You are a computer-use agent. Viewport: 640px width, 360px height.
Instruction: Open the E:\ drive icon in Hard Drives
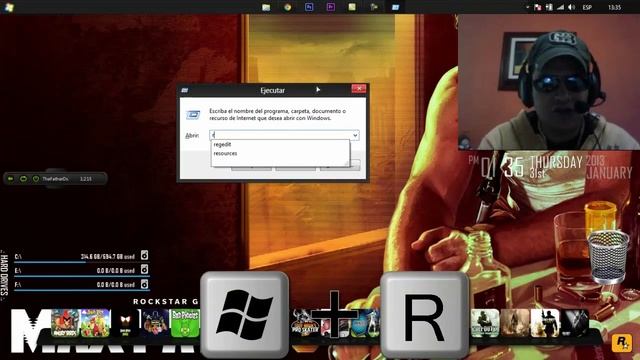pos(144,269)
